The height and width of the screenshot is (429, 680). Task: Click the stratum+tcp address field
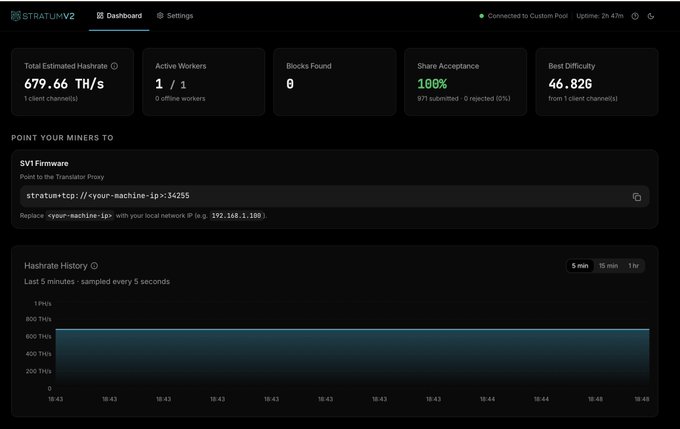(x=334, y=196)
